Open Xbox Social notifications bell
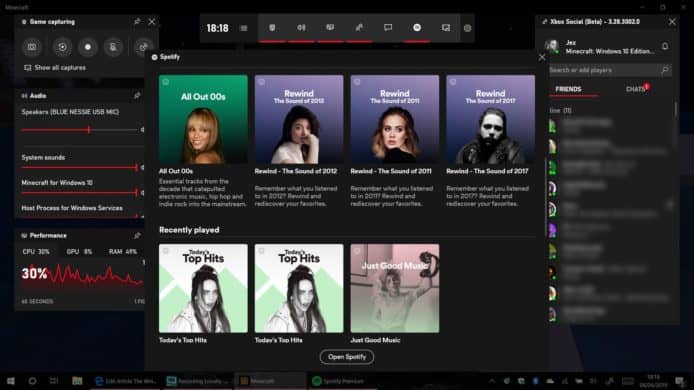The width and height of the screenshot is (694, 390). coord(665,46)
